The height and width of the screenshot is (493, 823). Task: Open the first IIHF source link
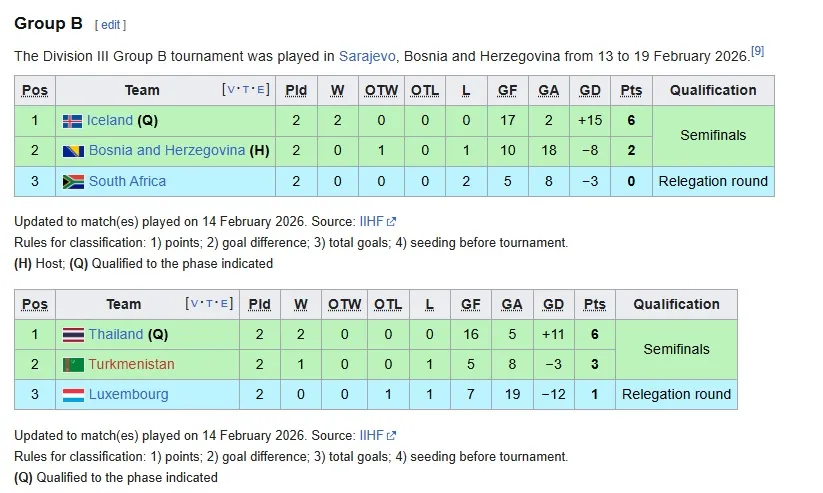pyautogui.click(x=371, y=221)
